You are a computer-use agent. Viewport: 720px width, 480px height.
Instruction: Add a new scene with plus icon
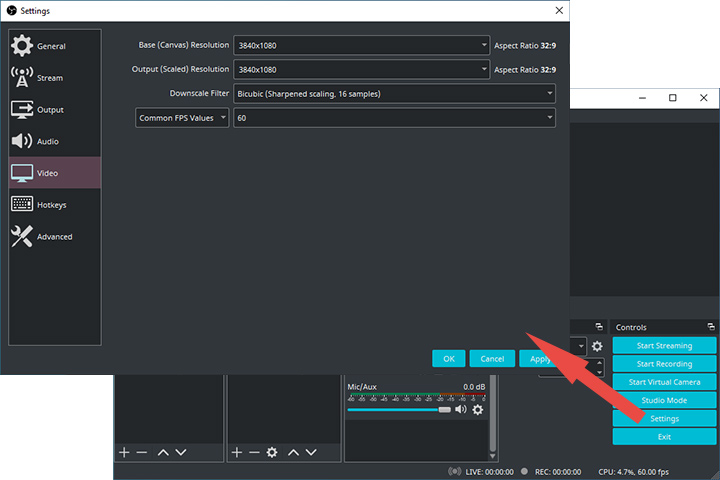click(124, 452)
